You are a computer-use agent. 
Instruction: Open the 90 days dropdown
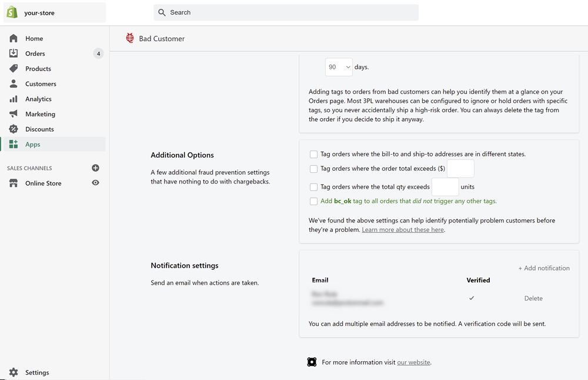coord(339,67)
